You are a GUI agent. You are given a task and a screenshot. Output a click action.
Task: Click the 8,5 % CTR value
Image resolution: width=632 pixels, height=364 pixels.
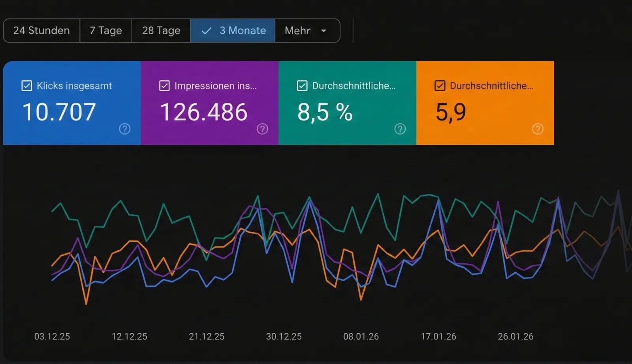(x=325, y=112)
